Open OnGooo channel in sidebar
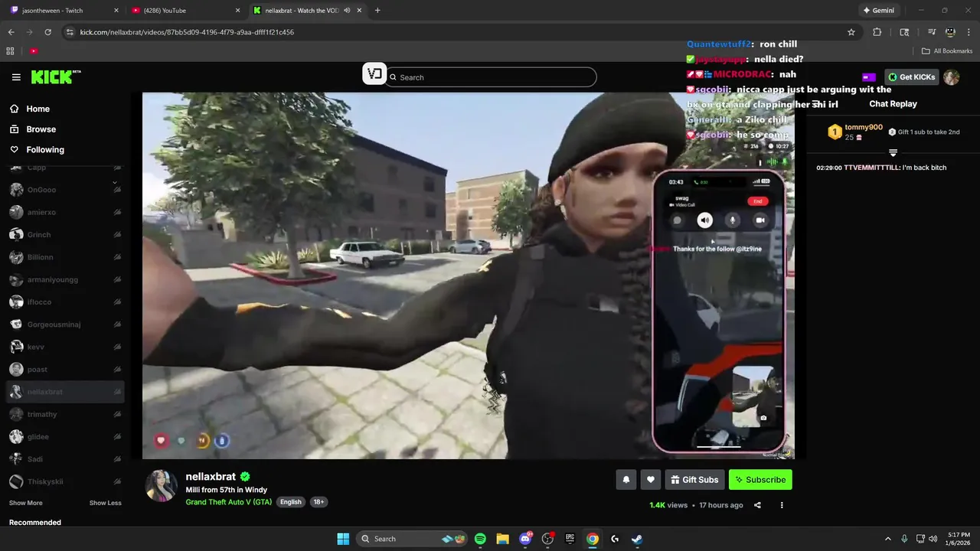980x551 pixels. coord(64,190)
